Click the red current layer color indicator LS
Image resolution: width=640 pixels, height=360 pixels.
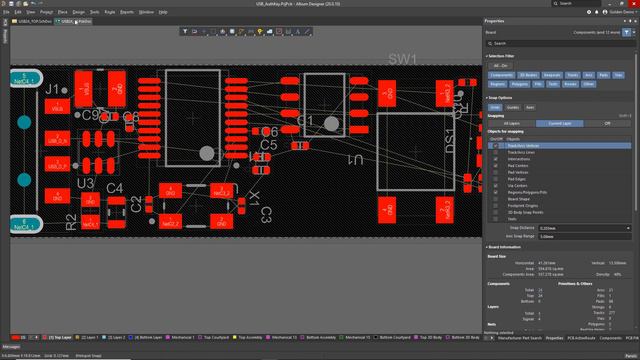pos(16,338)
